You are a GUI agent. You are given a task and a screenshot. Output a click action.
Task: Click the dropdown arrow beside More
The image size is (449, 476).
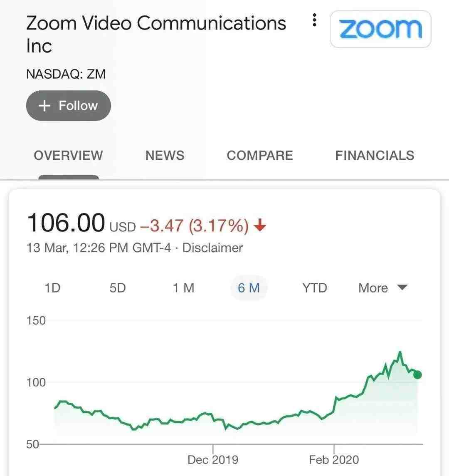[x=402, y=287]
